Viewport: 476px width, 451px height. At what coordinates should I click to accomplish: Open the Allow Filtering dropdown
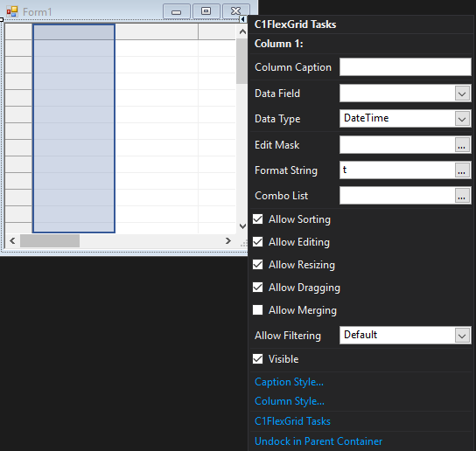(x=462, y=336)
